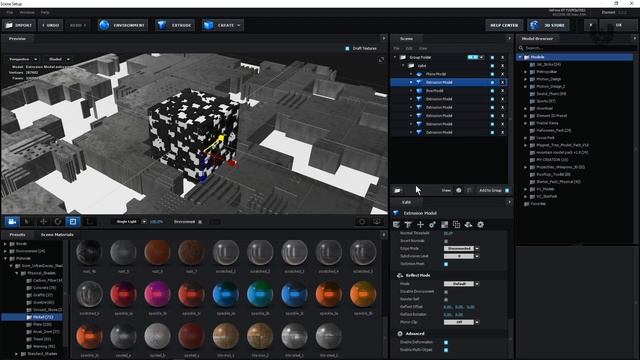Choose the move tool below the preview
The height and width of the screenshot is (360, 640).
43,222
